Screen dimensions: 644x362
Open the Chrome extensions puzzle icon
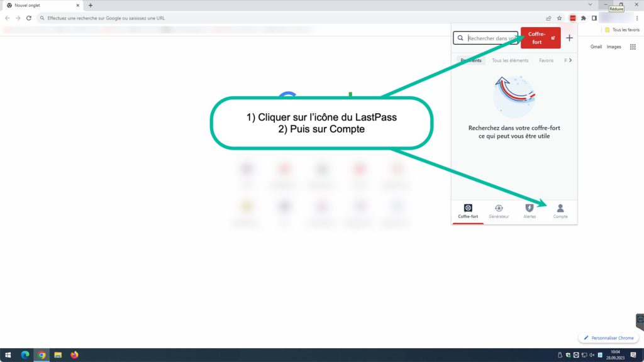pos(584,18)
